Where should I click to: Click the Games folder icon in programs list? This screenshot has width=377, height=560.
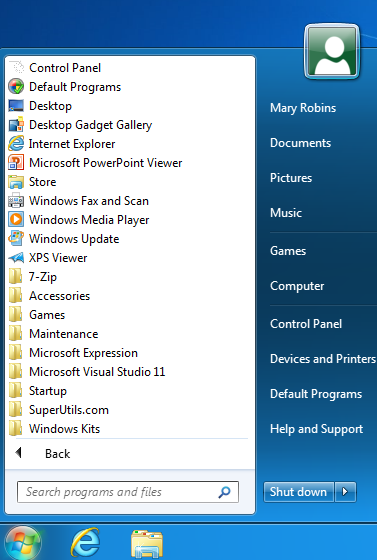tap(15, 315)
